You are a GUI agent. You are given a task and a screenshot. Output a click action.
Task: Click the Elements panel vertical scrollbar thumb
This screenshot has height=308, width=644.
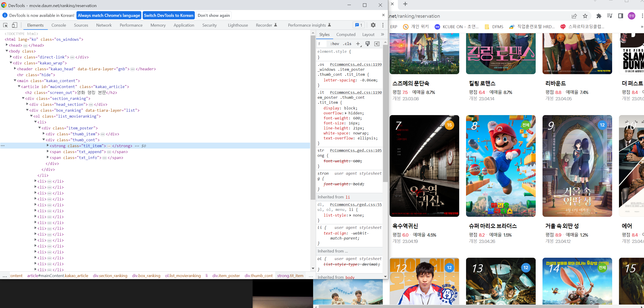pyautogui.click(x=313, y=118)
